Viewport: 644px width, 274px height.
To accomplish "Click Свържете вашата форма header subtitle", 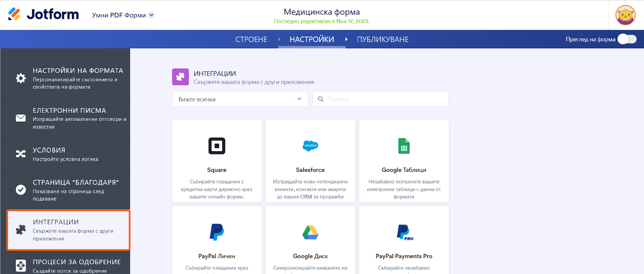I will click(x=254, y=82).
